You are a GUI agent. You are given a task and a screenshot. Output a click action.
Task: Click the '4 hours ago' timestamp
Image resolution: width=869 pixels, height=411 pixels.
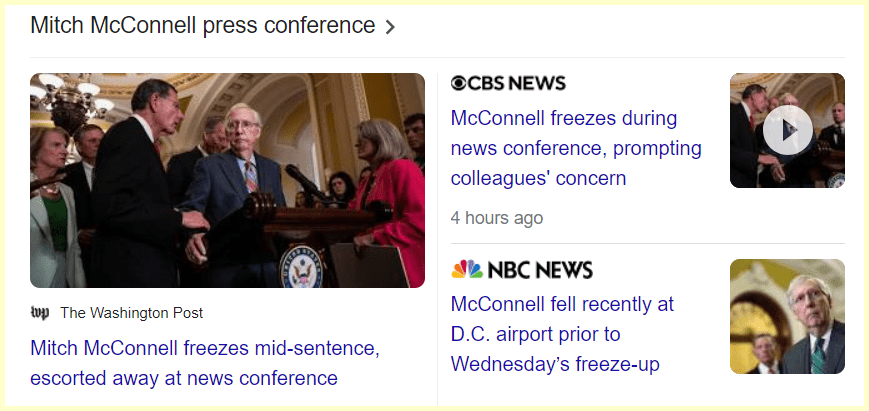tap(497, 217)
